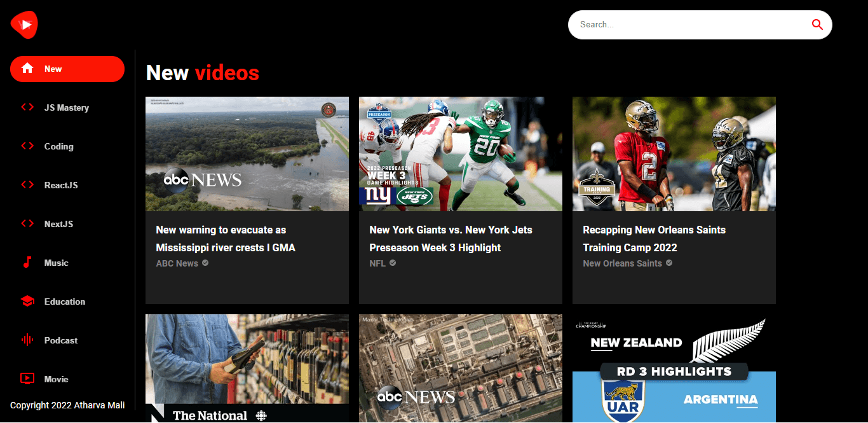Click the home icon beside New
Screen dimensions: 868x423
(x=27, y=69)
